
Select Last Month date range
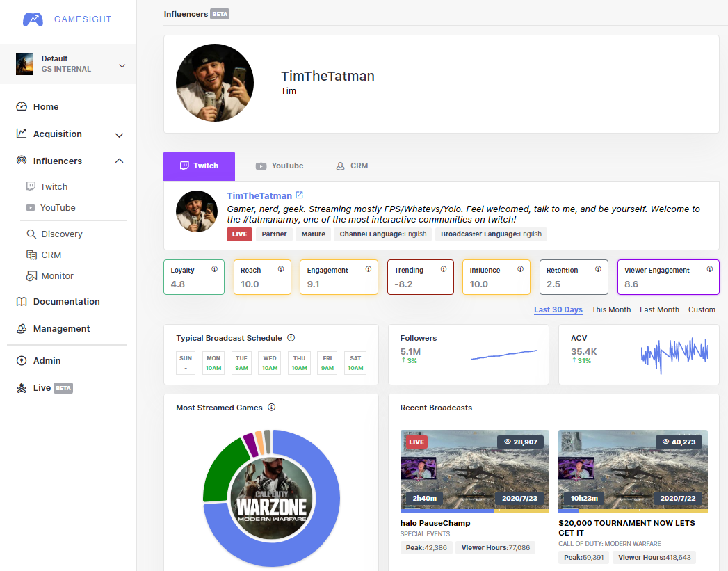pyautogui.click(x=659, y=309)
